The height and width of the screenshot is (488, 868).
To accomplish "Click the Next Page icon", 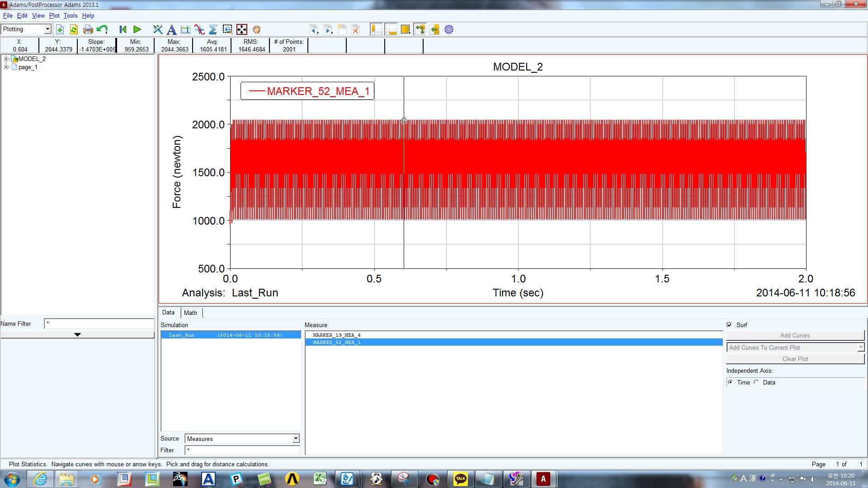I will (x=328, y=30).
